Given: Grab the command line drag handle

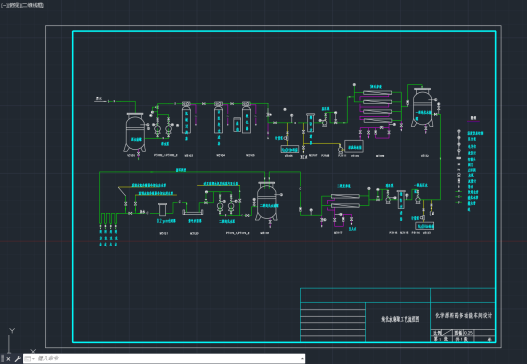Looking at the screenshot, I should tap(2, 359).
